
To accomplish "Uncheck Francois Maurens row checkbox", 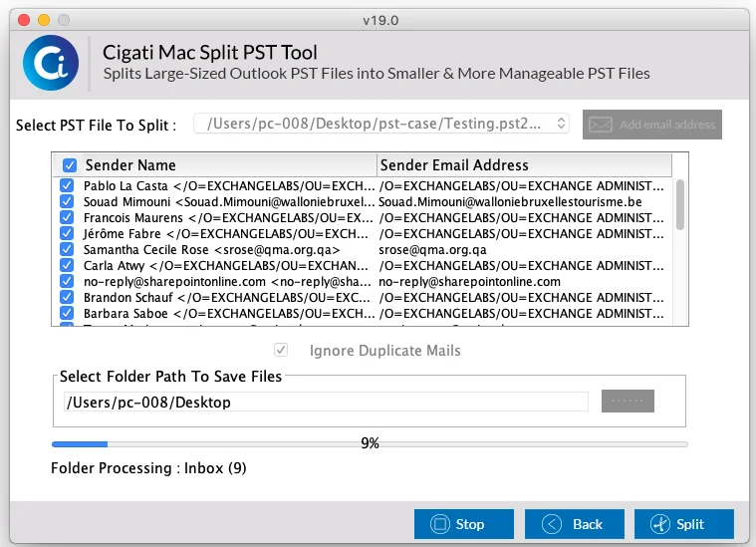I will tap(67, 217).
